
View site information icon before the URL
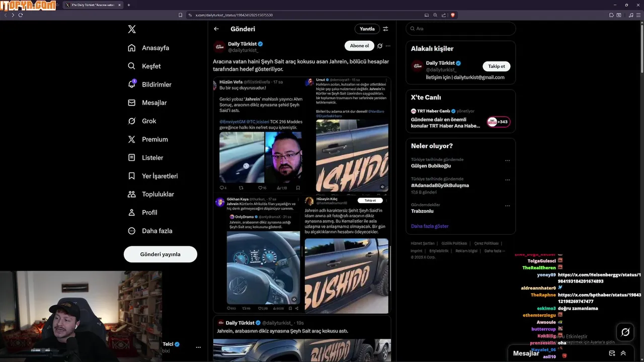point(190,15)
